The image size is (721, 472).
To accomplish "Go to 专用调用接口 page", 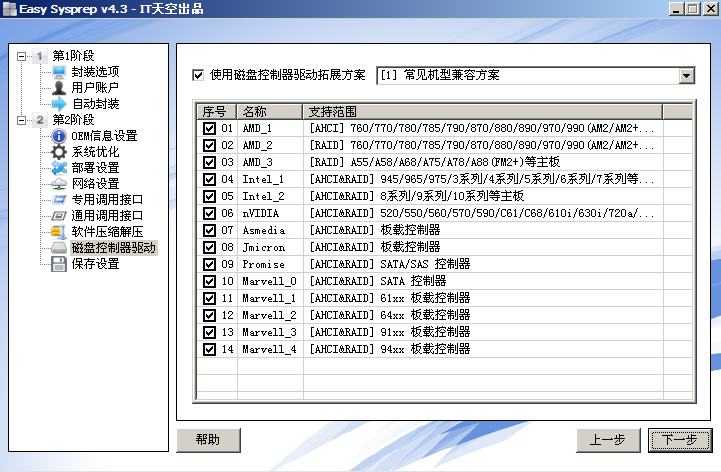I will click(107, 200).
